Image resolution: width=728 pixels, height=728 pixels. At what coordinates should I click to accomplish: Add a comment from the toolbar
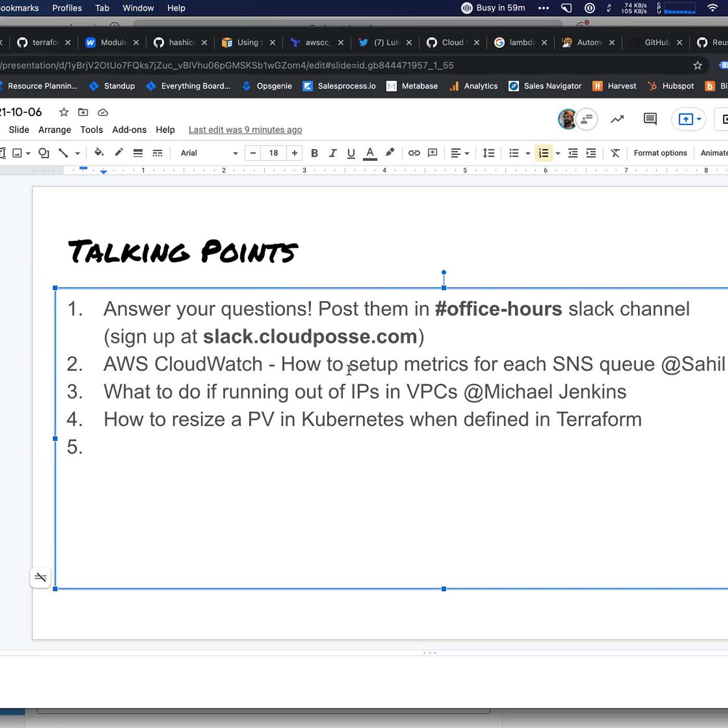coord(432,153)
